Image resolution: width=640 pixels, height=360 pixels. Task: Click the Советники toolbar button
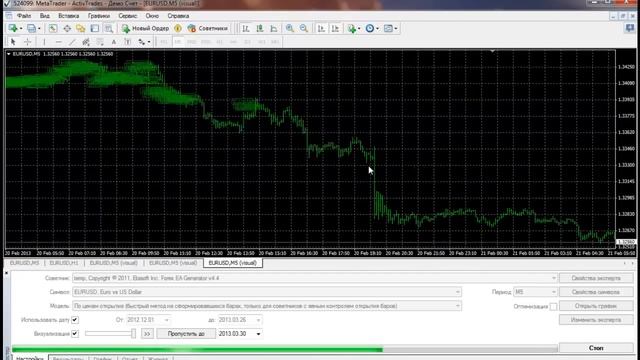click(208, 28)
